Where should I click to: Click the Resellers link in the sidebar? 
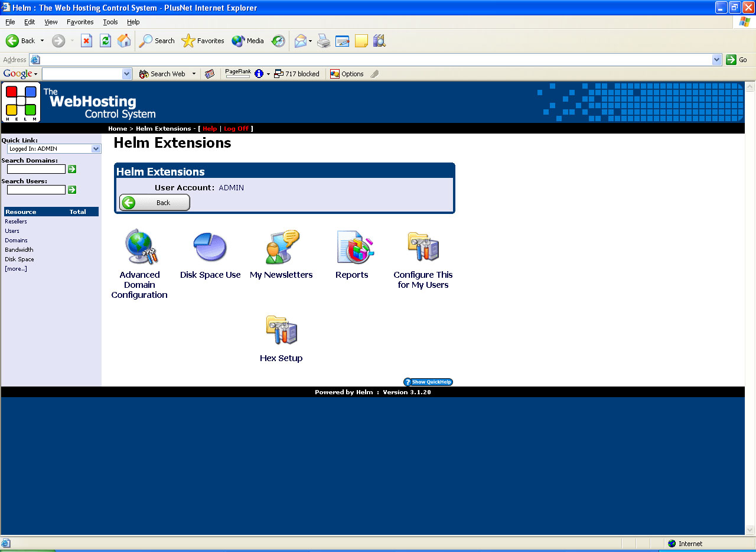(16, 222)
